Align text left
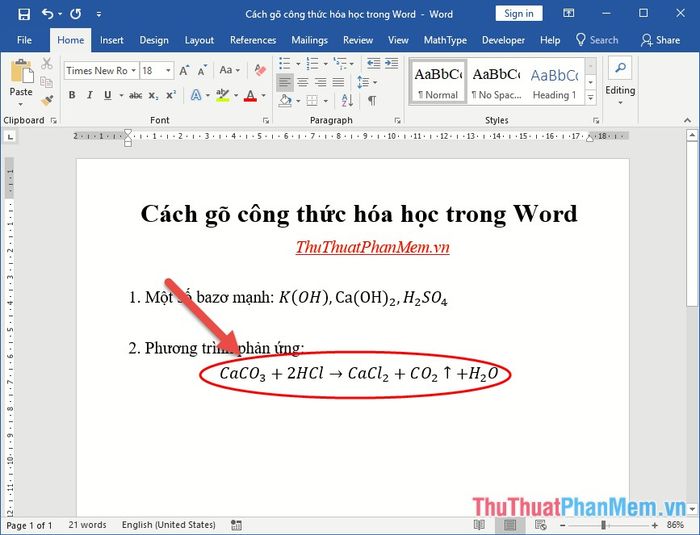 coord(284,82)
